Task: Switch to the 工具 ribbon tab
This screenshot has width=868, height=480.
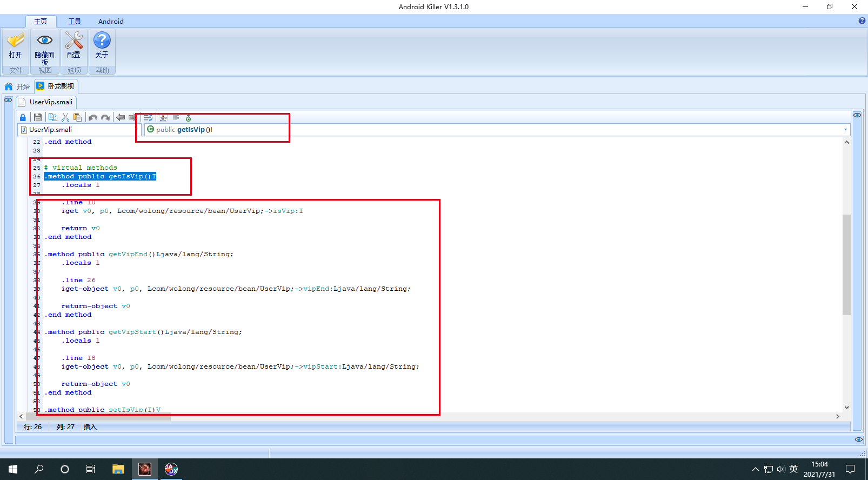Action: (x=75, y=22)
